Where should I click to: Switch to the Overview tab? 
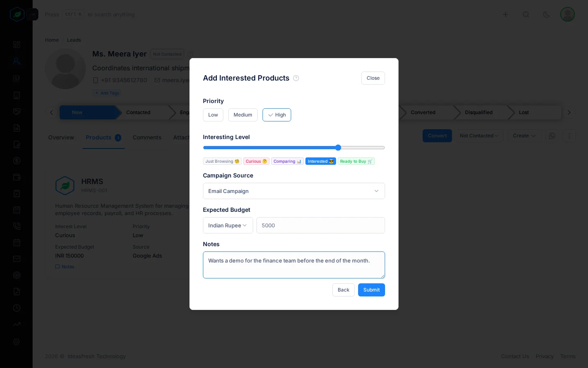[x=61, y=137]
